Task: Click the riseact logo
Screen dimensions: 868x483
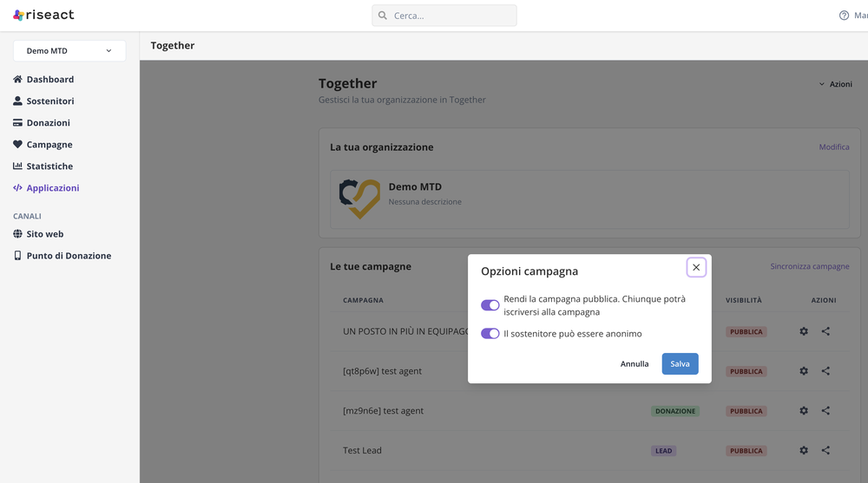Action: tap(43, 15)
